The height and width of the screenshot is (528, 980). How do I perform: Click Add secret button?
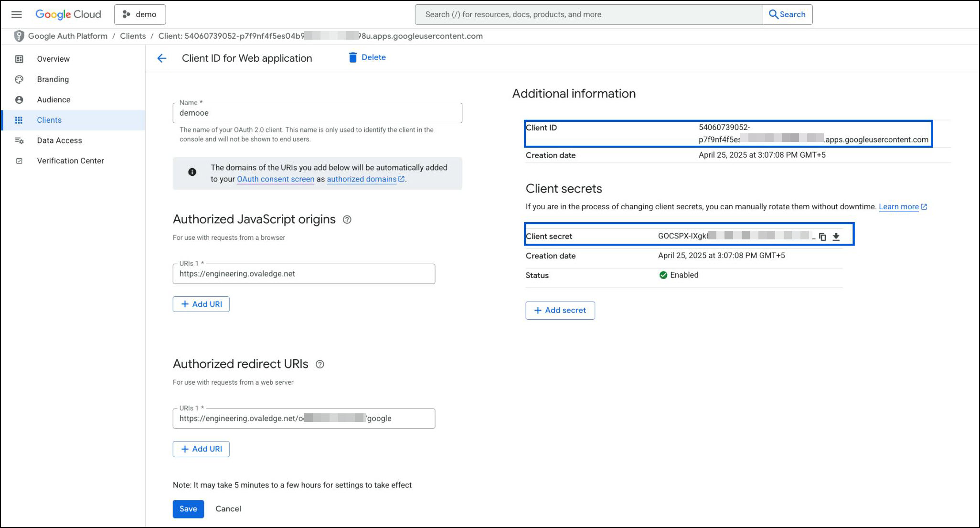560,311
